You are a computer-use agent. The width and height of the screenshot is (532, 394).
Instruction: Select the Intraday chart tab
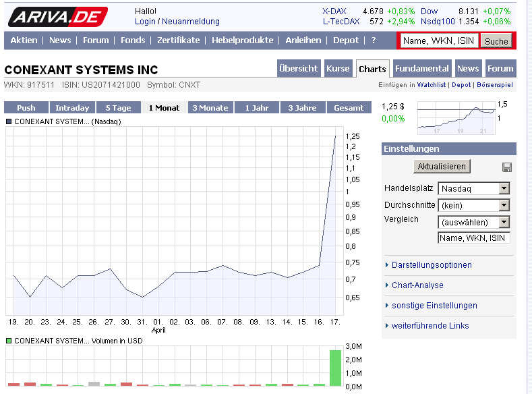click(72, 108)
